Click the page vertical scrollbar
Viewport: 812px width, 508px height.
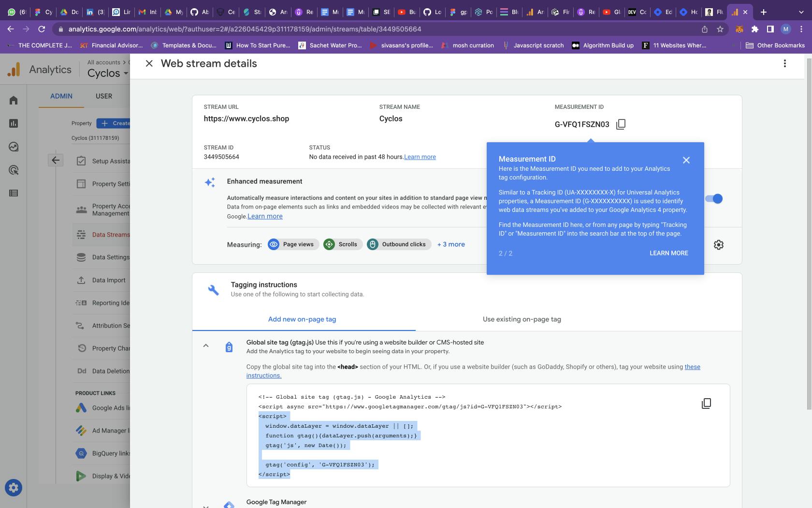[808, 234]
